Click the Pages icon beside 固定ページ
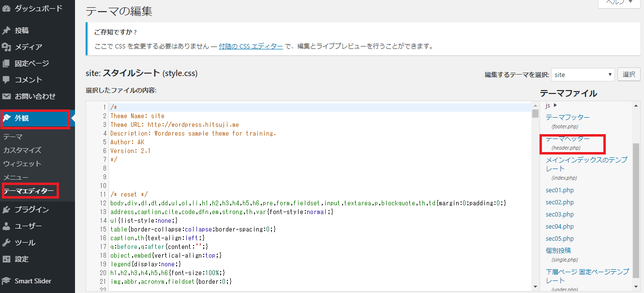 6,63
